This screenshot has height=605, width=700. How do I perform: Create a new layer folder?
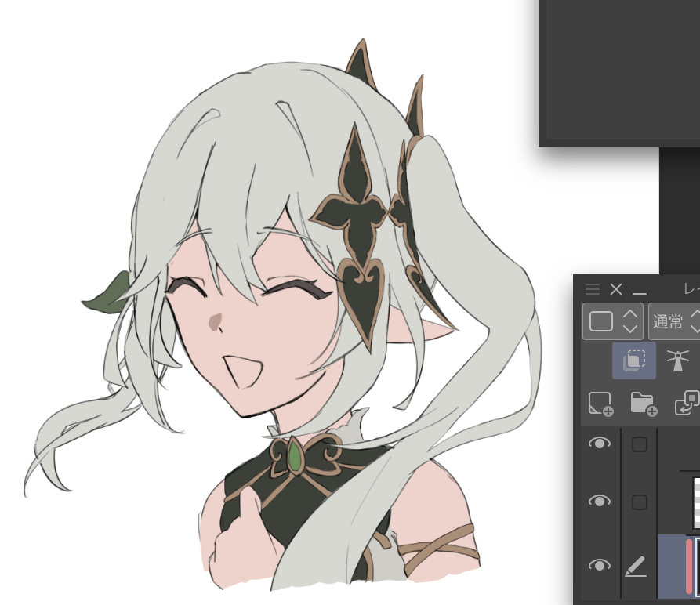click(644, 404)
